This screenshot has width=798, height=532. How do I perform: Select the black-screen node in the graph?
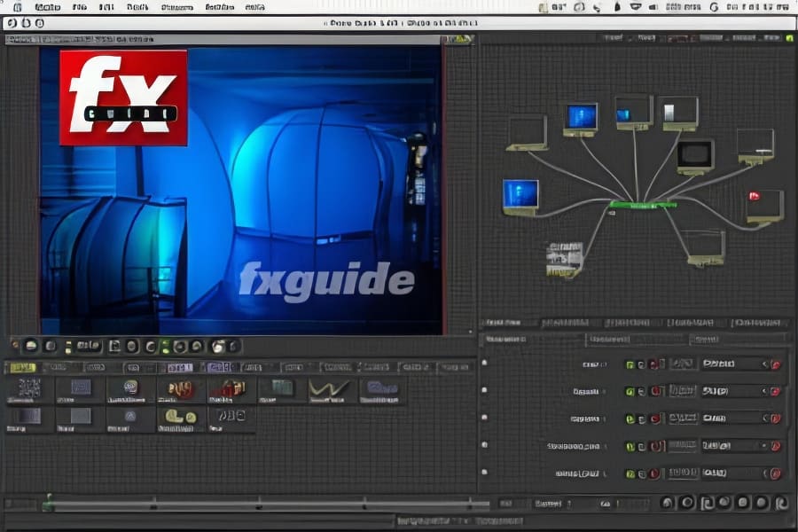696,156
